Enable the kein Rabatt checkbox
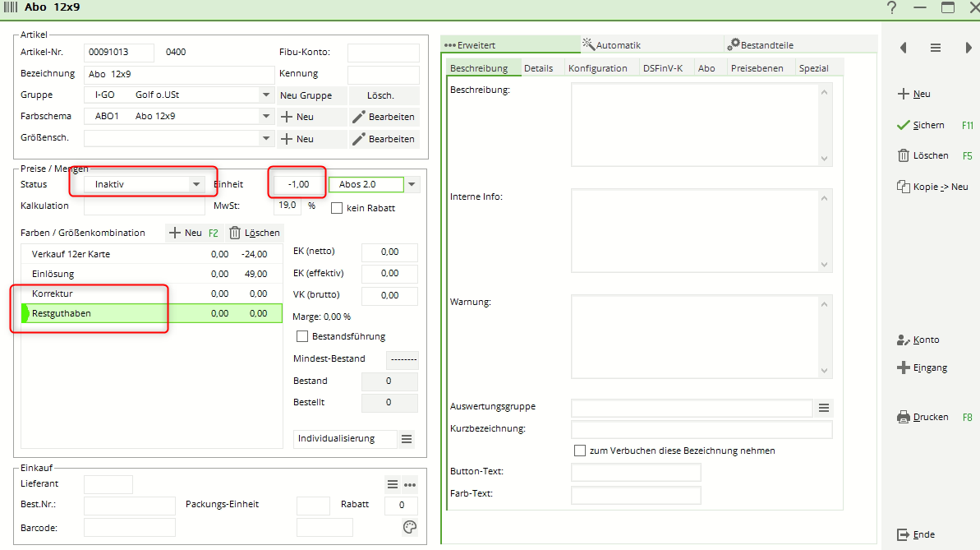 coord(337,208)
